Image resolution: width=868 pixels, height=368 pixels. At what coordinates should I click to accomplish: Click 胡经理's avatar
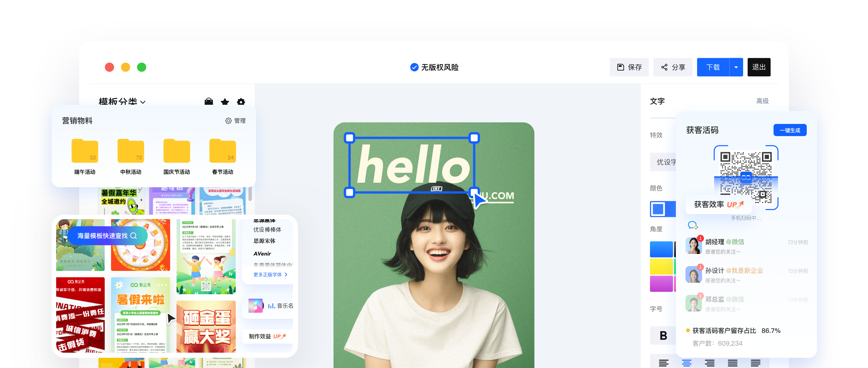[693, 246]
